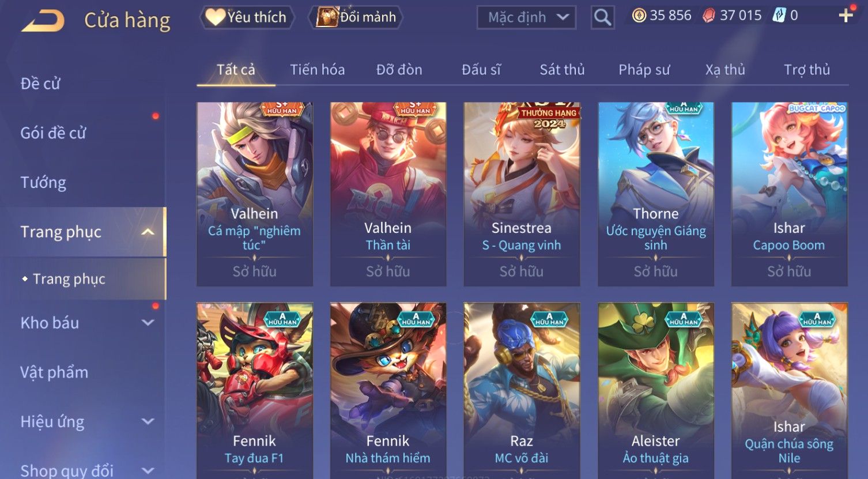Image resolution: width=868 pixels, height=479 pixels.
Task: Expand the Hiệu ứng sidebar section
Action: click(148, 421)
